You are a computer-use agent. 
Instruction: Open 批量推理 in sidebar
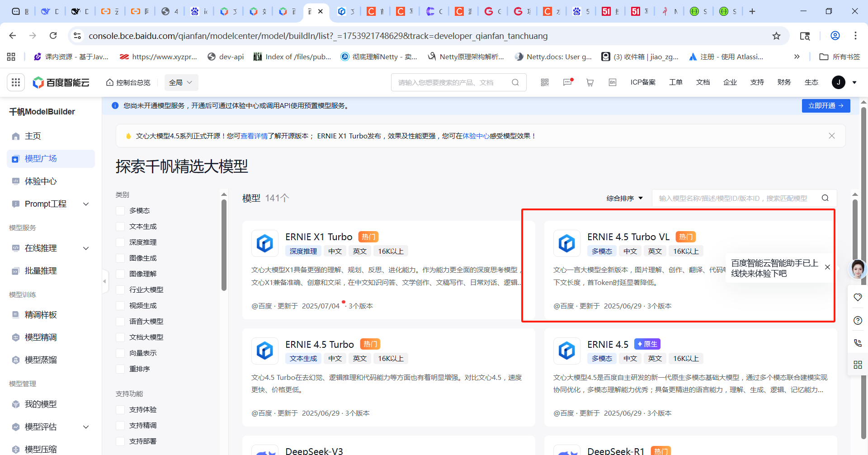click(x=51, y=271)
